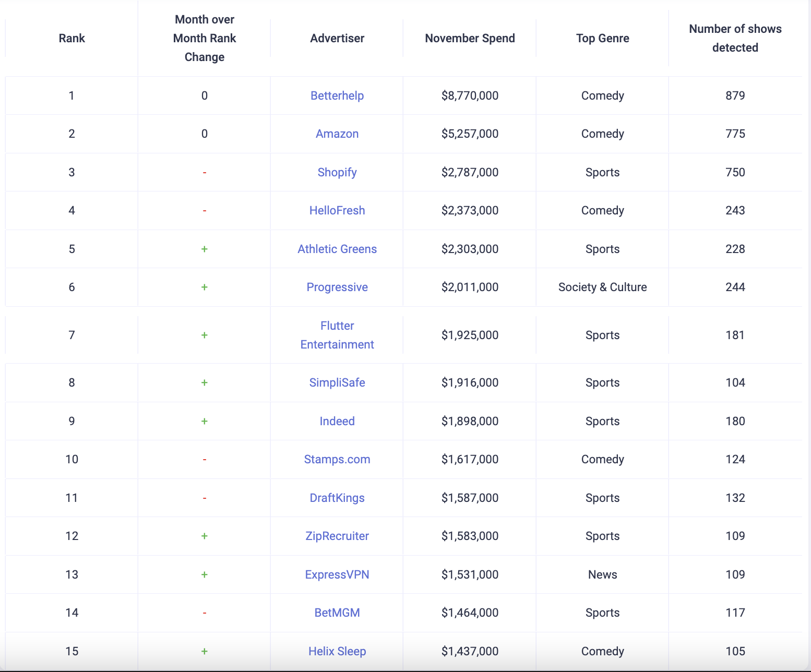811x672 pixels.
Task: Click the green plus in Athletic Greens row
Action: [x=205, y=249]
